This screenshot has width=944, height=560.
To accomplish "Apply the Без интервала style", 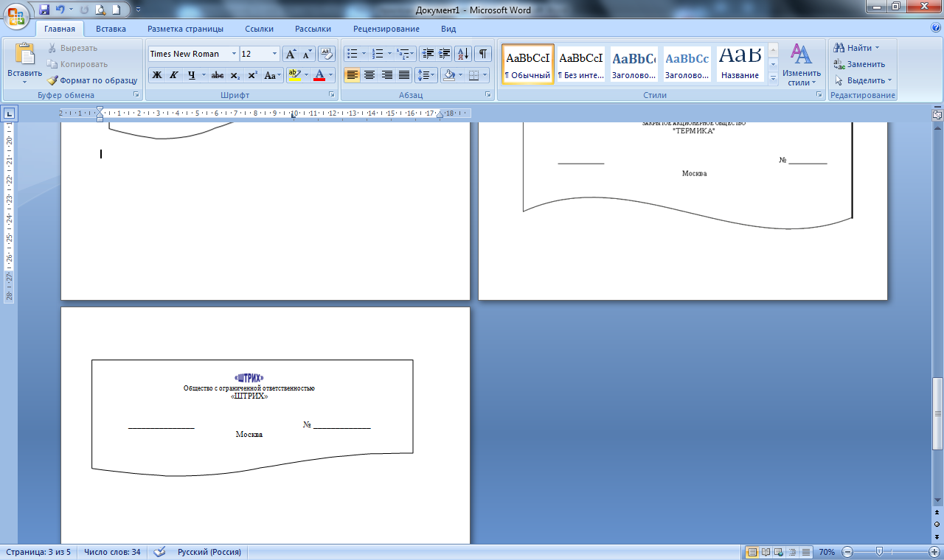I will tap(581, 64).
